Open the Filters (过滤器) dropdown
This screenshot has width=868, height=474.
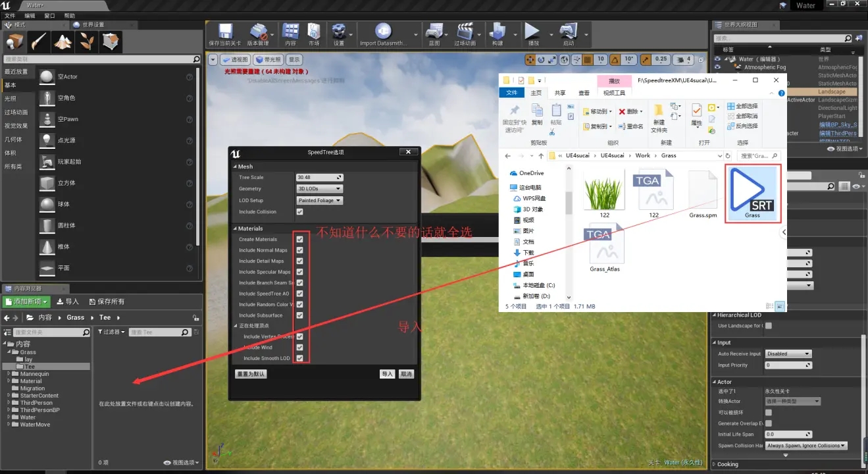point(112,332)
